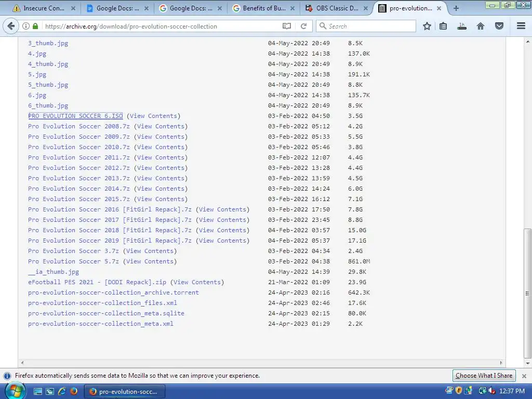Switch to the Benefits of Bu... tab
The image size is (532, 399).
pos(264,8)
